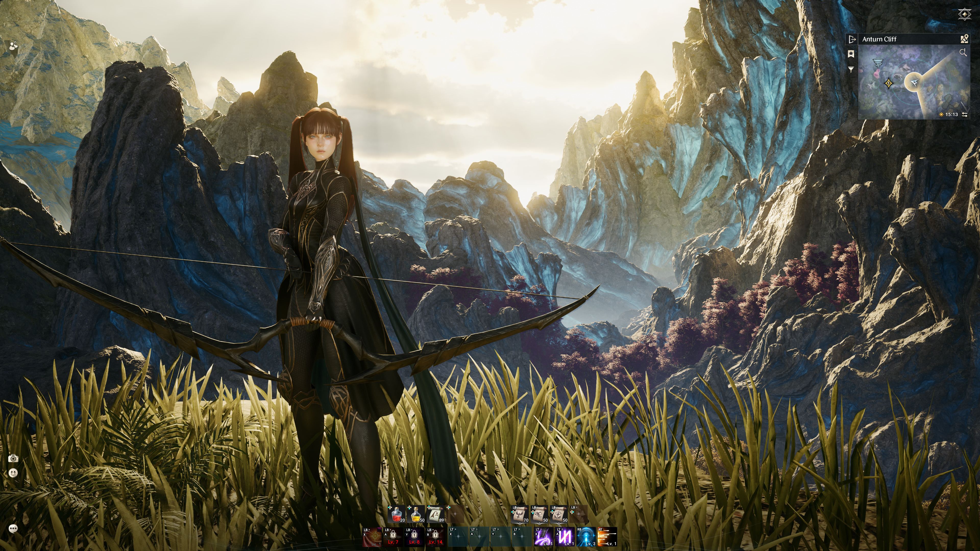
Task: Use the bird scroll with 70 count
Action: coord(520,515)
